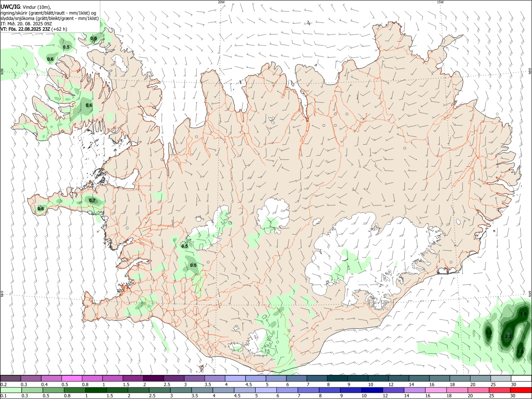Click the light pink 16 swatch in lower scale

click(436, 390)
